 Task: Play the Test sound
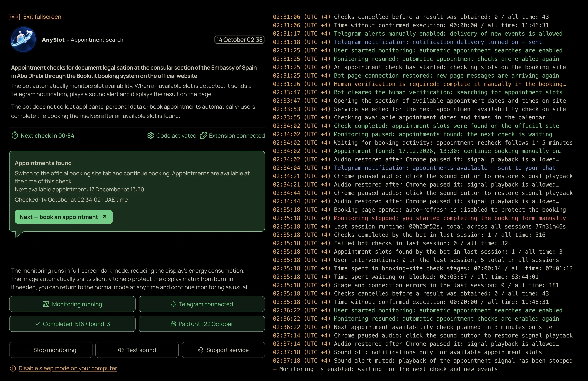tap(137, 350)
